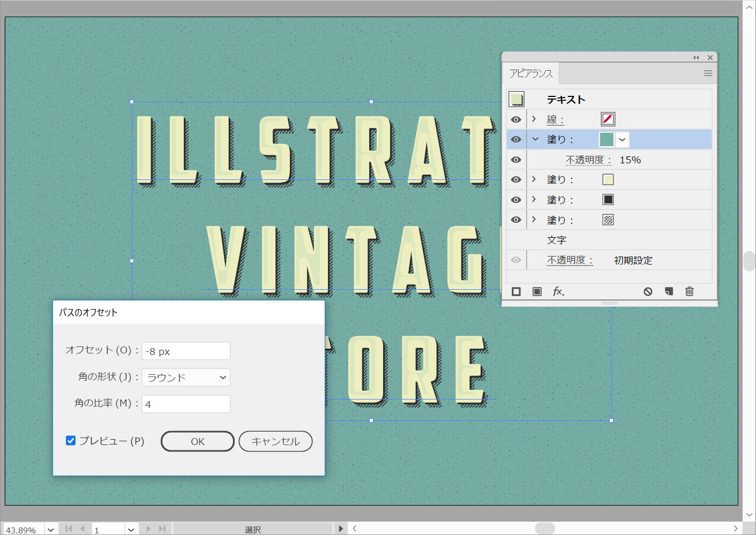Click the キャンセル button

click(275, 441)
